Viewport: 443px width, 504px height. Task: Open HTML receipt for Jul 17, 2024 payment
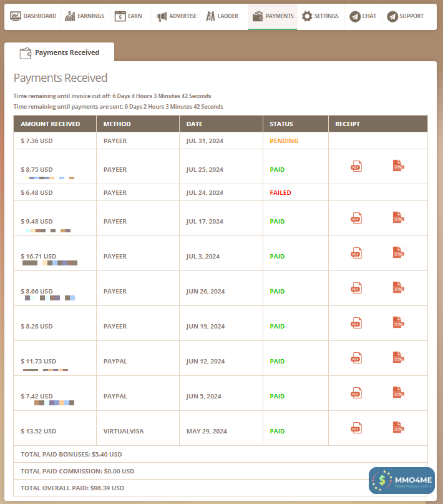(398, 217)
